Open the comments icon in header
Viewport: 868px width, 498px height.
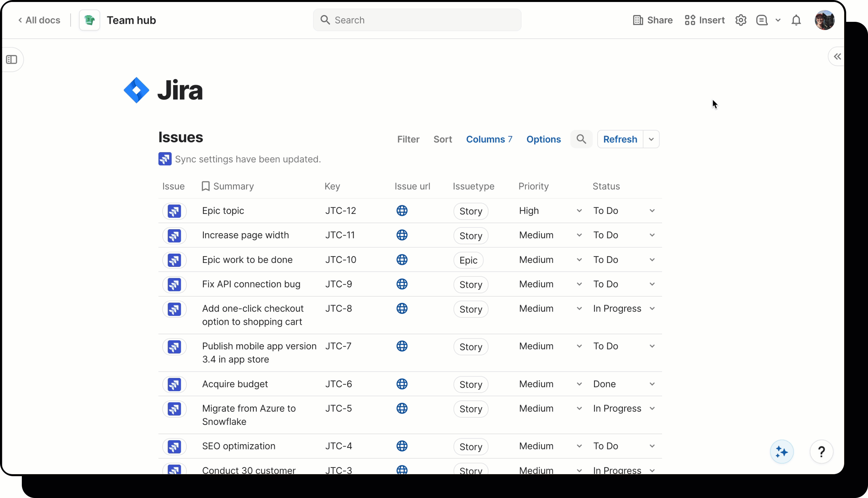[762, 20]
